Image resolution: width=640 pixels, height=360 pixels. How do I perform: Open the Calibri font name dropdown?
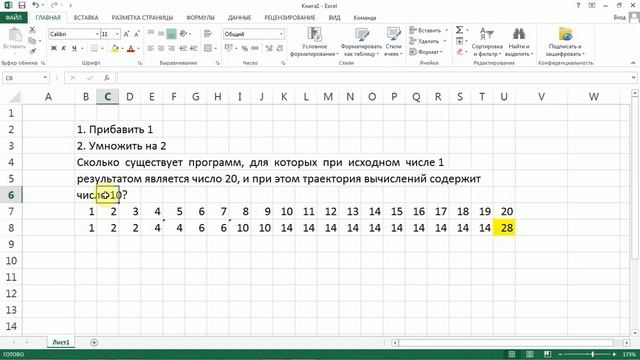97,34
